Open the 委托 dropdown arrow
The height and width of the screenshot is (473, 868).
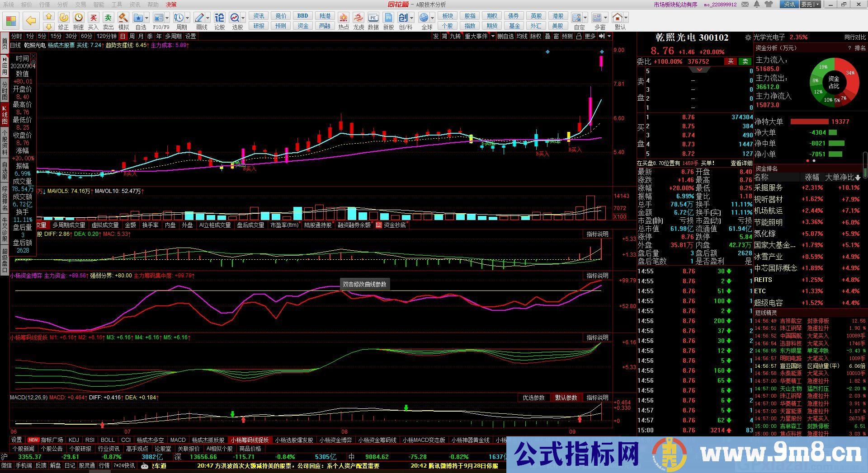coord(817,5)
